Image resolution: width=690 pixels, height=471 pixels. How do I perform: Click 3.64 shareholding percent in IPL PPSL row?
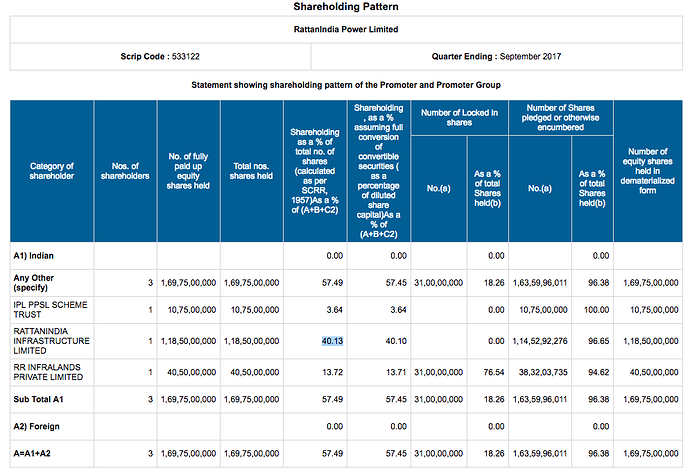click(334, 310)
